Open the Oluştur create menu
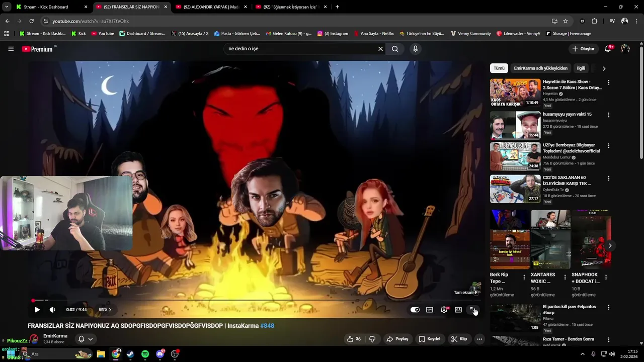Viewport: 644px width, 362px height. [583, 49]
